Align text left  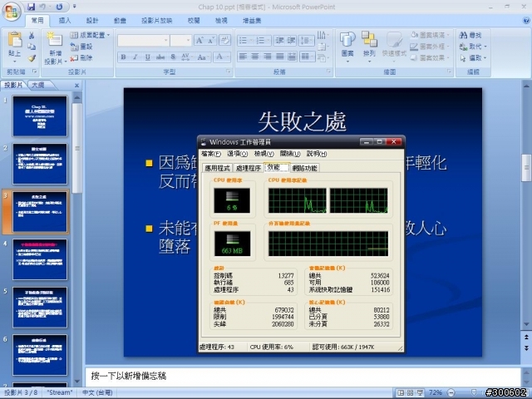tap(243, 57)
